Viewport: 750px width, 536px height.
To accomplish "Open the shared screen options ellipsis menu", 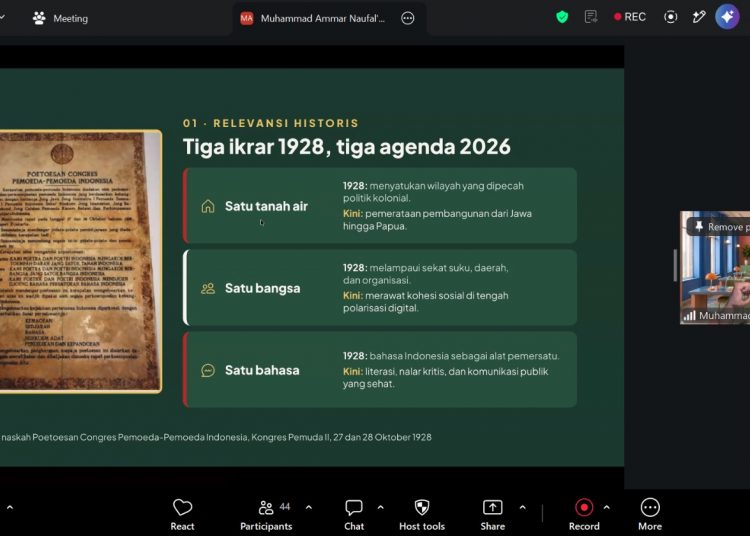I will 408,18.
